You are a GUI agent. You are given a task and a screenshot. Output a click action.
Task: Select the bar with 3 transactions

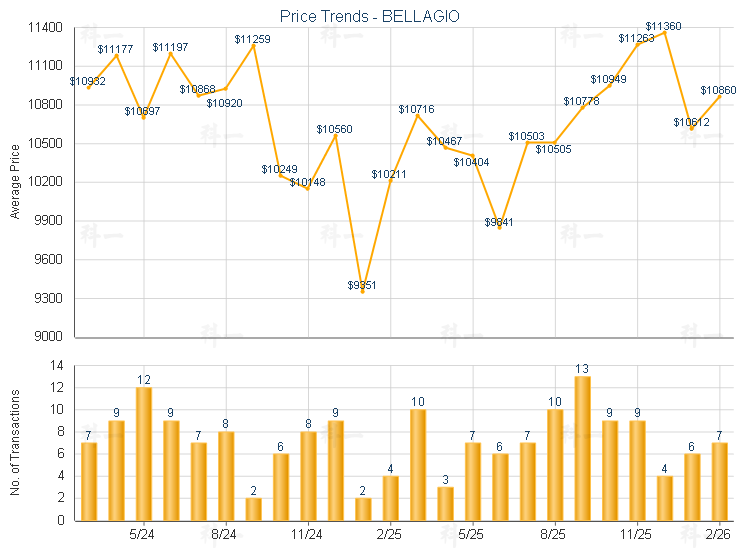445,503
